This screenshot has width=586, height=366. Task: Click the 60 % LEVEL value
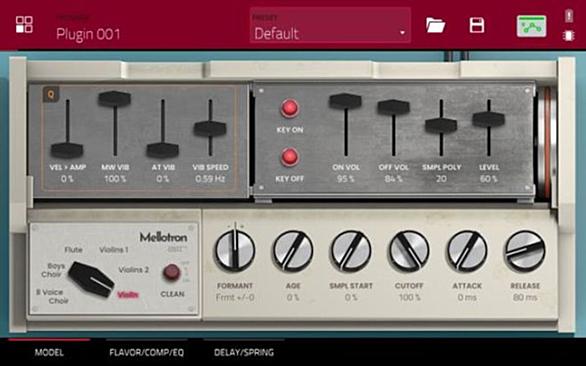tap(488, 179)
